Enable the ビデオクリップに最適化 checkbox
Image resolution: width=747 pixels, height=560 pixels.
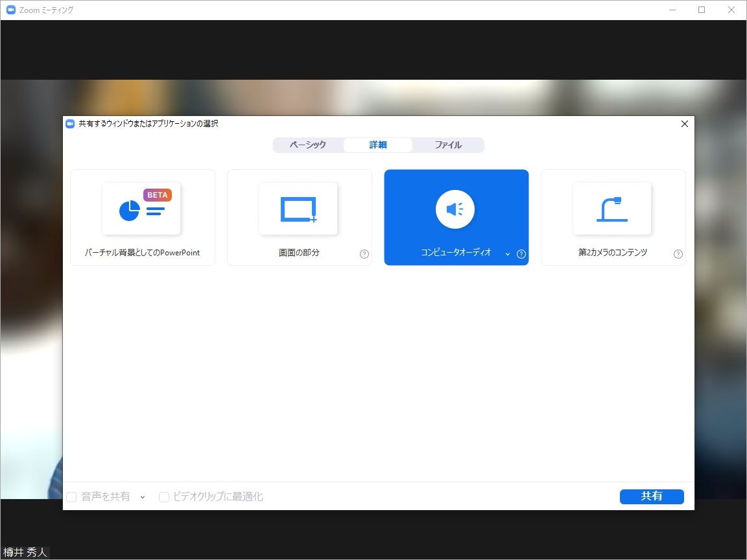coord(163,496)
